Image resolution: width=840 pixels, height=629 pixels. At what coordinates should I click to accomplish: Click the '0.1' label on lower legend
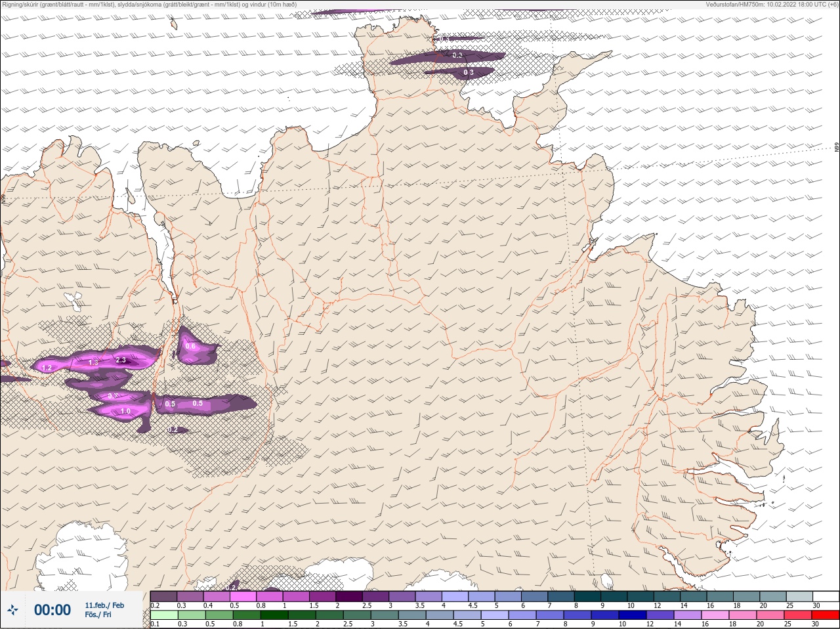pos(154,624)
